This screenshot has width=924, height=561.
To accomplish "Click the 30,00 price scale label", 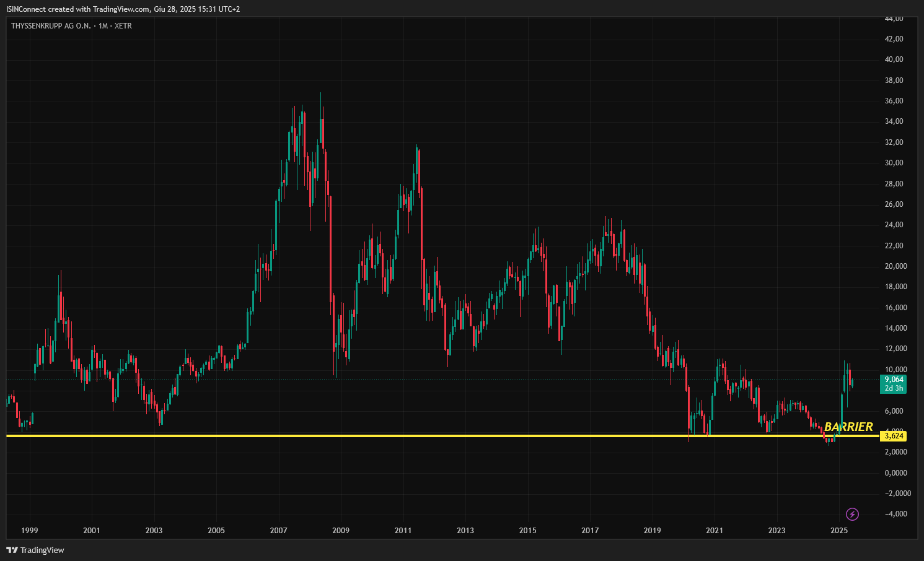I will coord(894,163).
